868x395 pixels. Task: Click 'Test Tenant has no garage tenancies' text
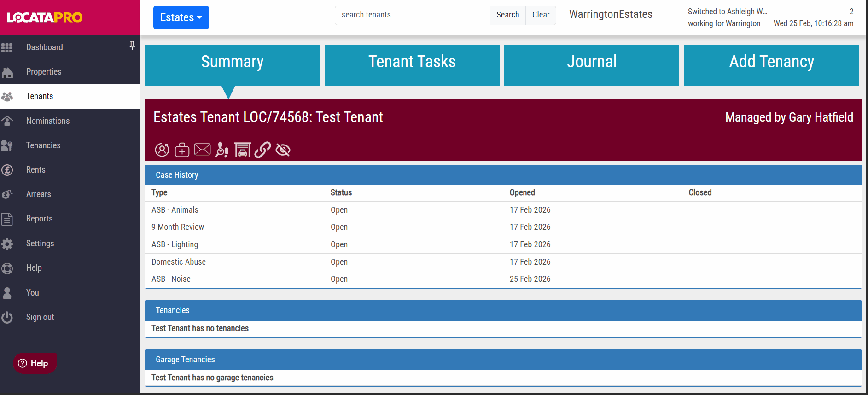coord(212,378)
